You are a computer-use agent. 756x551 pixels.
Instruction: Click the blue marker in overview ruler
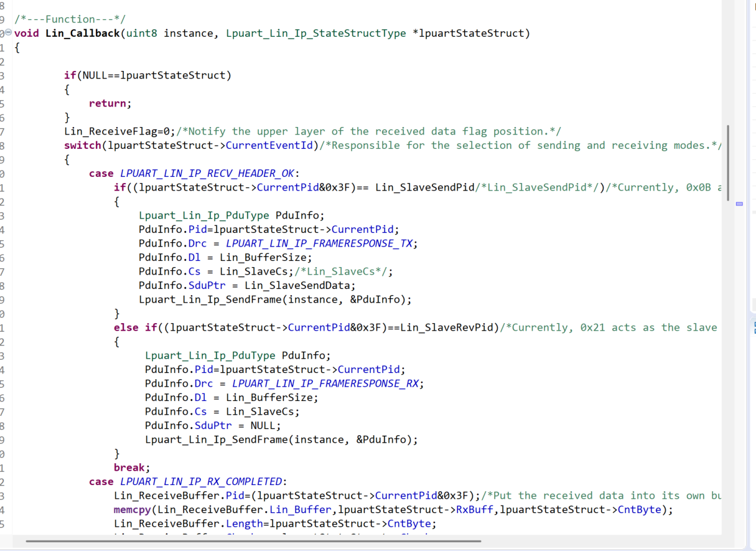coord(739,204)
